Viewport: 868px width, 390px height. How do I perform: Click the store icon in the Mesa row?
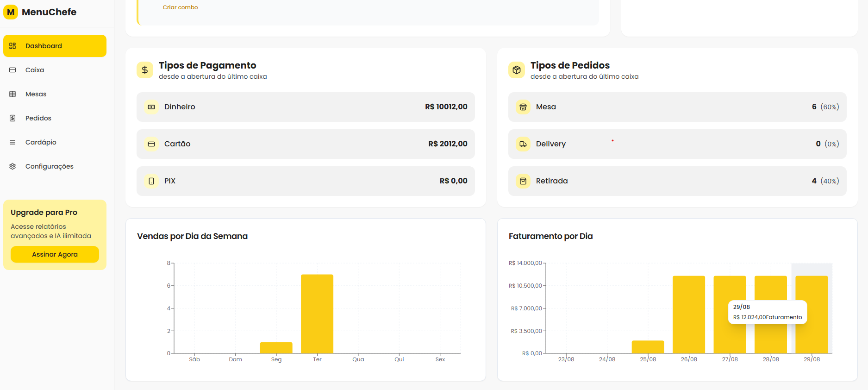523,107
